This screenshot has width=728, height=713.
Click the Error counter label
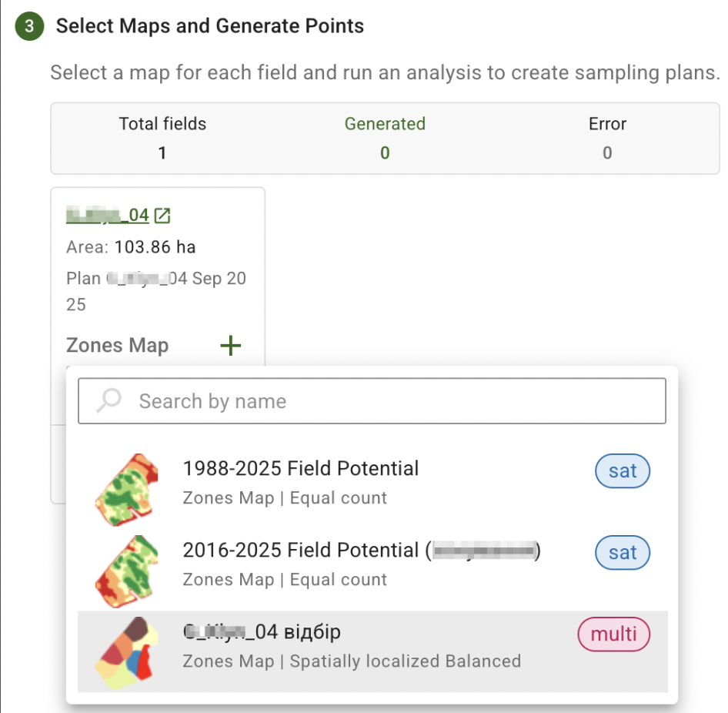tap(607, 123)
